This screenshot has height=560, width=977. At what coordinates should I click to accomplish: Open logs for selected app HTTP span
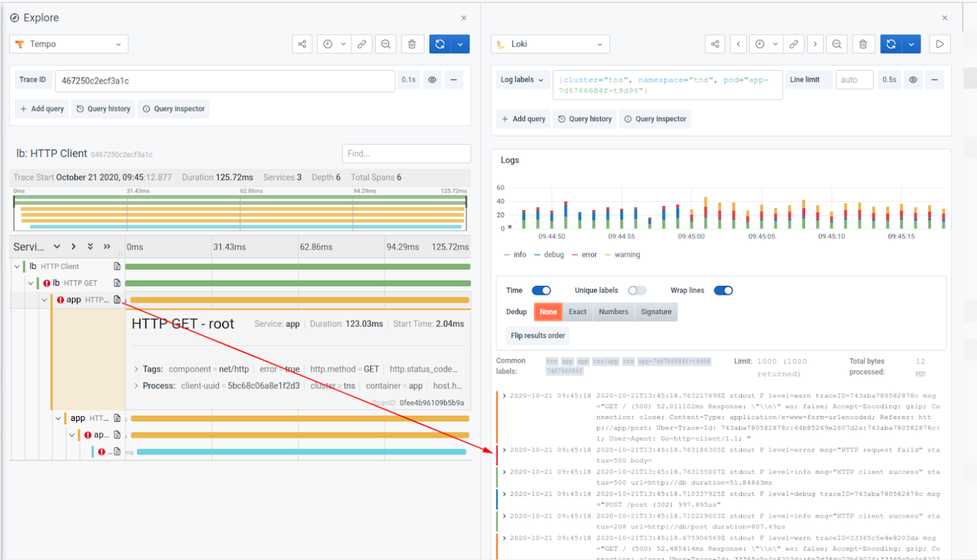coord(117,300)
